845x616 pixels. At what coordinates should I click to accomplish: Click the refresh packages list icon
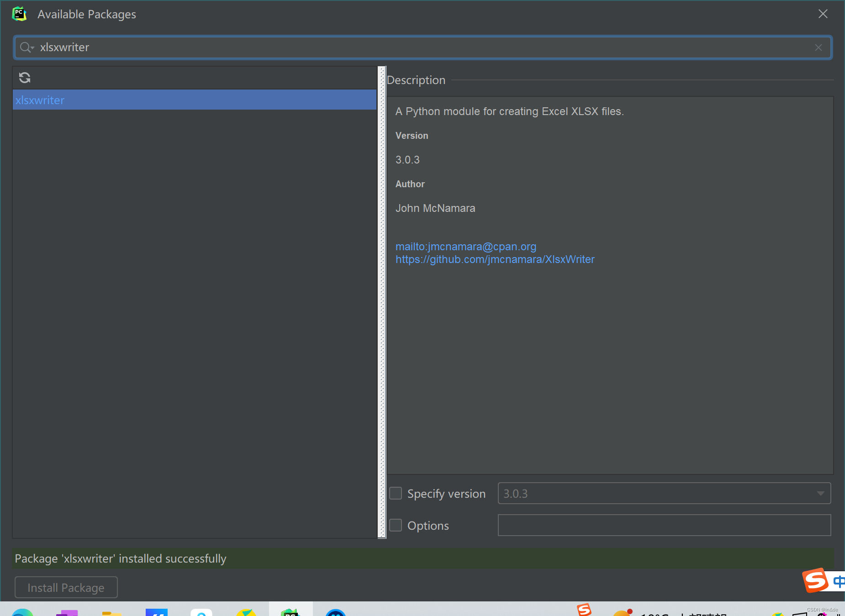(x=25, y=78)
